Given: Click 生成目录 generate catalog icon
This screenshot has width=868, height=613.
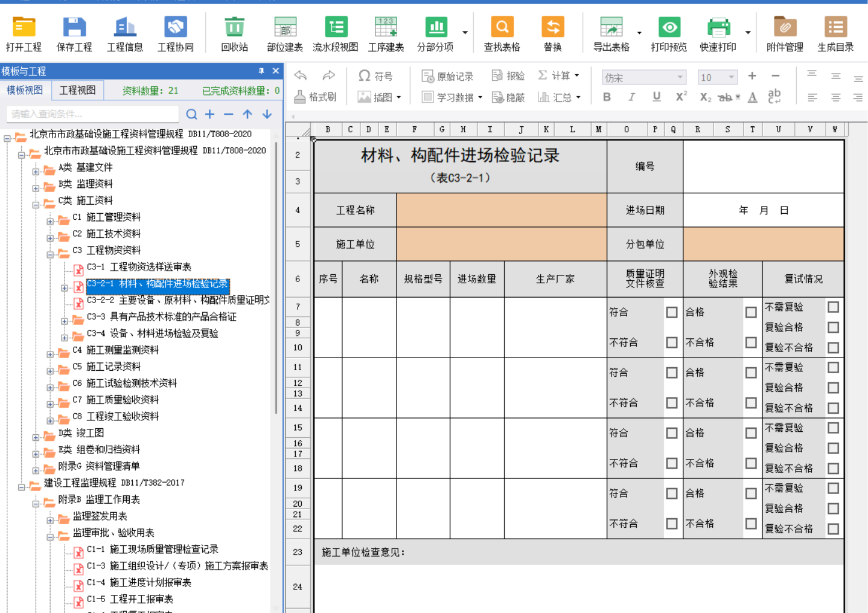Looking at the screenshot, I should tap(835, 34).
